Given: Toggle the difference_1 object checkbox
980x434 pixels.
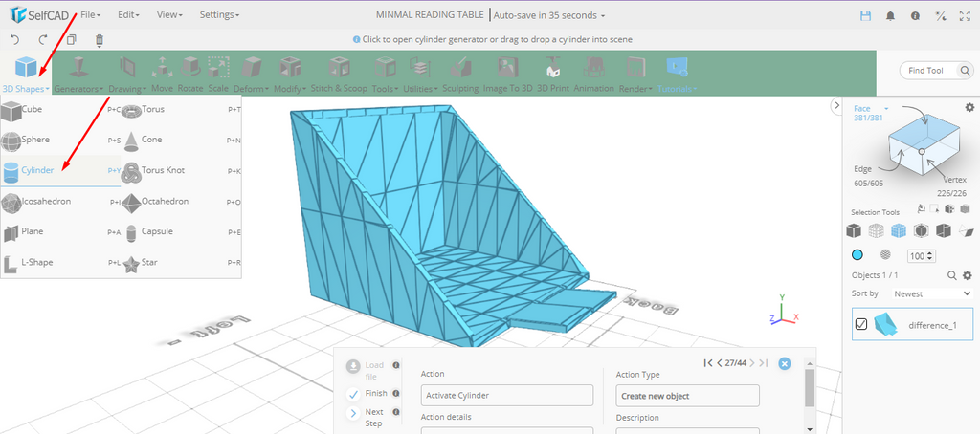Looking at the screenshot, I should pyautogui.click(x=861, y=324).
